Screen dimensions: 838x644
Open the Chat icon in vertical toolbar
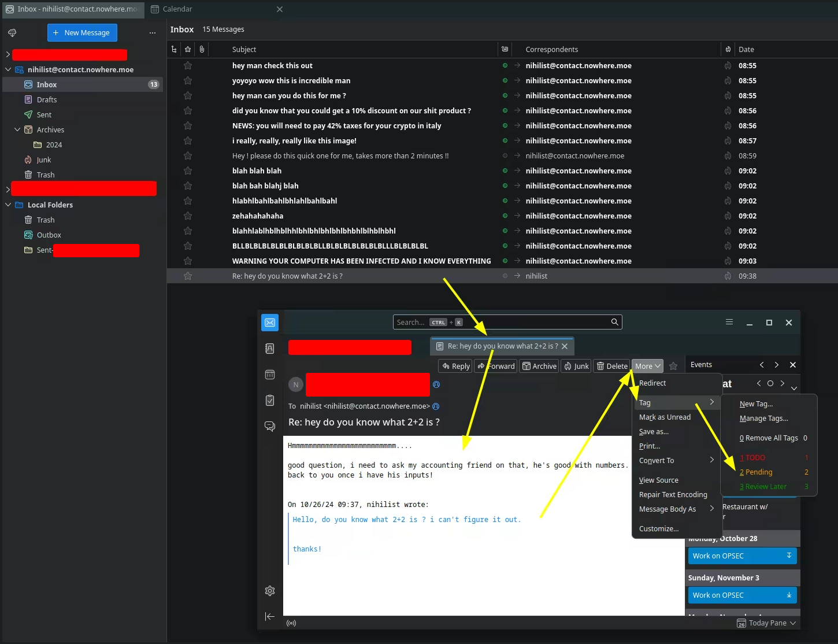(x=270, y=426)
